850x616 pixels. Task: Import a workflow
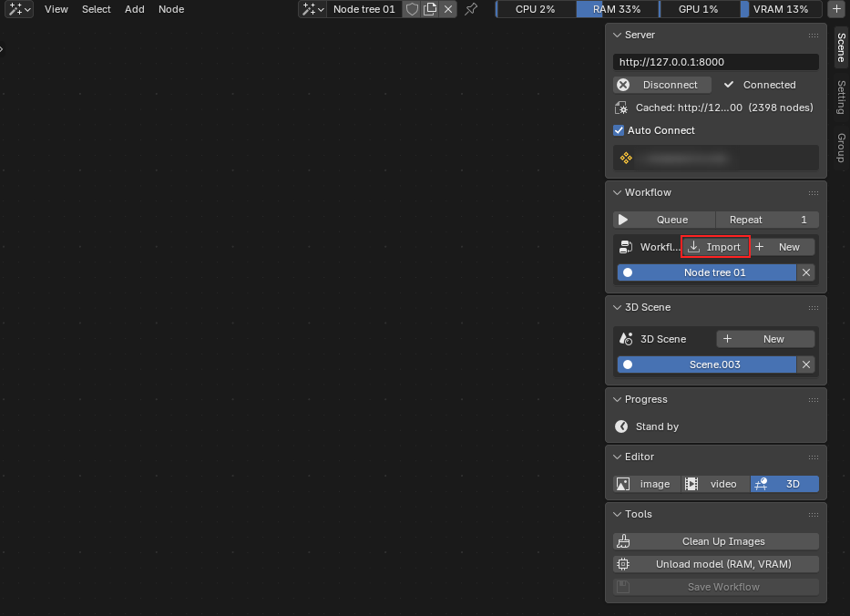pos(715,247)
